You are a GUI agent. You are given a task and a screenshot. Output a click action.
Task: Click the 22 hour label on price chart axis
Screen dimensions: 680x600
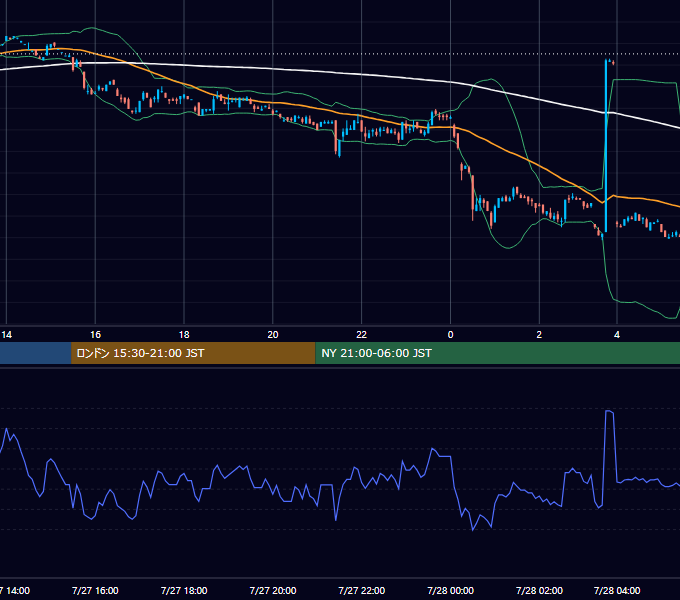click(361, 335)
